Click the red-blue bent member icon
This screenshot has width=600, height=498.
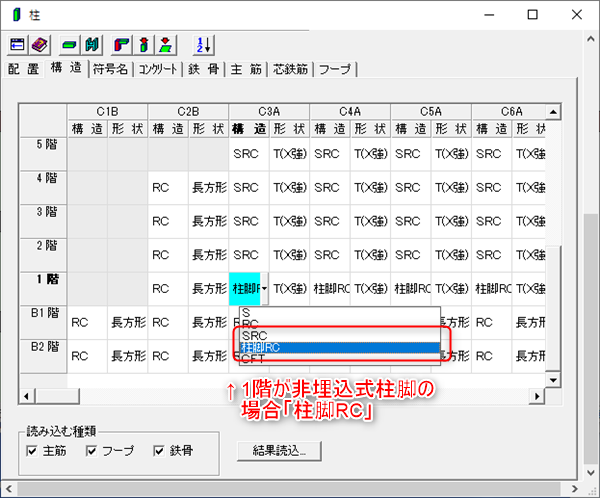[x=122, y=45]
